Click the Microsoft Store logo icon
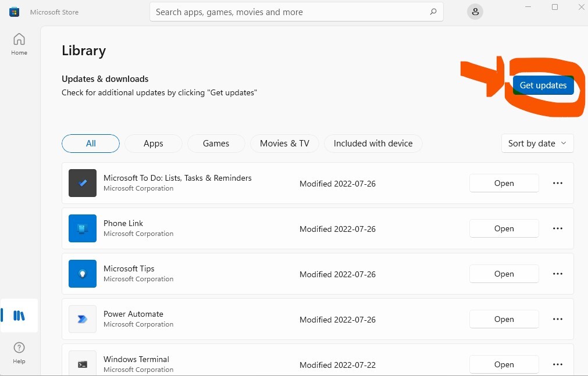 coord(15,12)
